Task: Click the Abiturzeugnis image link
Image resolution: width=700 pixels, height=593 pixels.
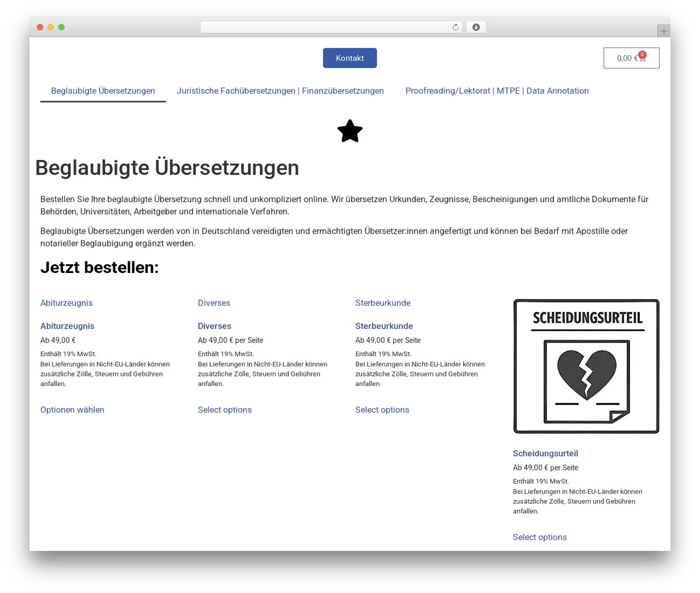Action: pyautogui.click(x=66, y=303)
